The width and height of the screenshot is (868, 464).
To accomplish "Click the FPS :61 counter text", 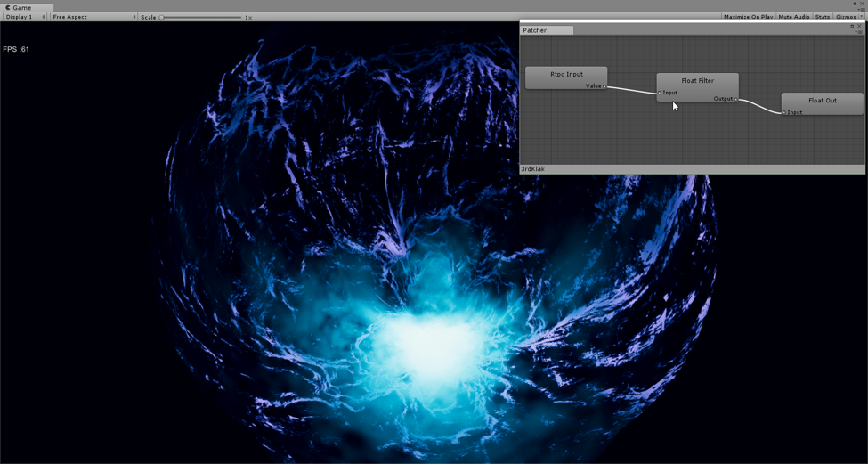I will [x=16, y=49].
